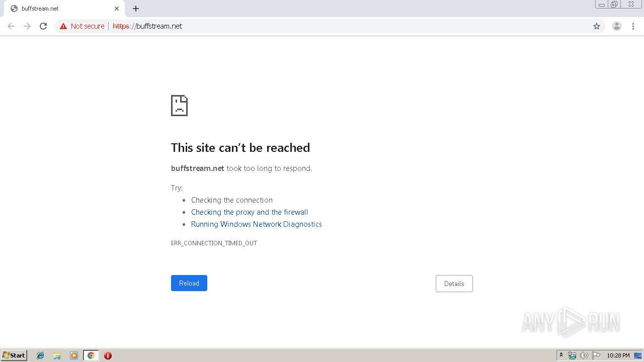Open Windows Explorer folder taskbar icon
Viewport: 644px width, 362px height.
[x=57, y=355]
